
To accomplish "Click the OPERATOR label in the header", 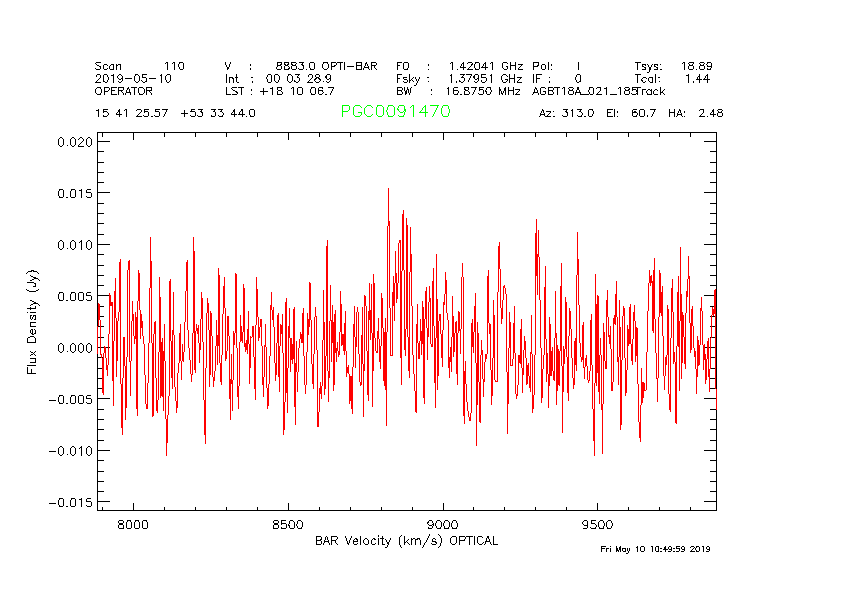I will coord(125,90).
